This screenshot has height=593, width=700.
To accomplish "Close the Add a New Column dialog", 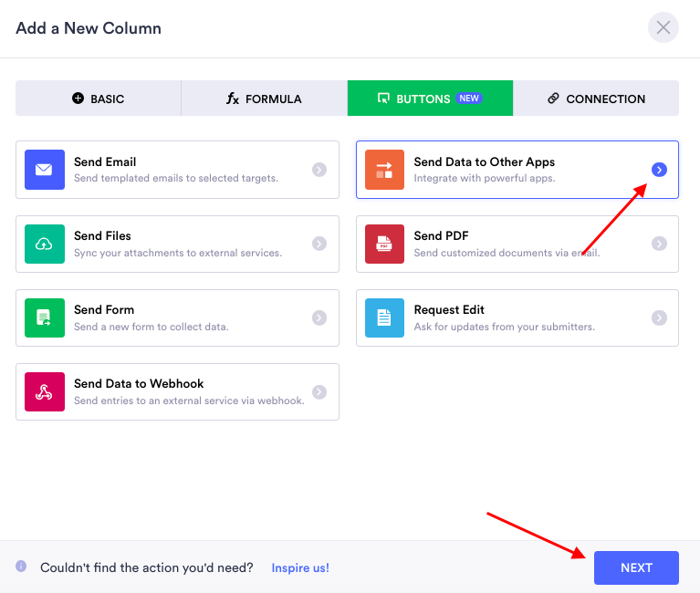I will pos(663,28).
